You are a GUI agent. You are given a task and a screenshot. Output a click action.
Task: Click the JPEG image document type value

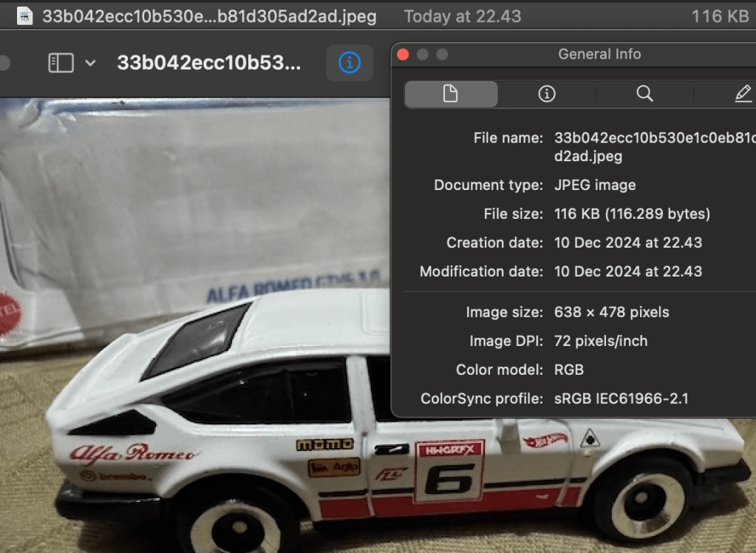[595, 185]
